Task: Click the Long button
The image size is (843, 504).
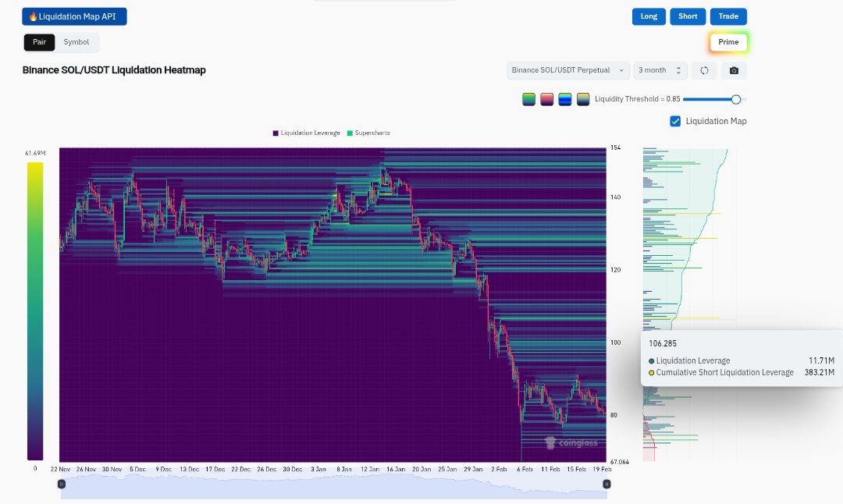Action: [x=649, y=16]
